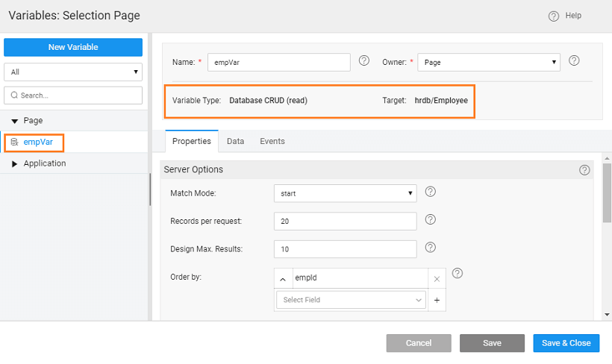Image resolution: width=612 pixels, height=364 pixels.
Task: Open the Select Field dropdown
Action: 351,300
